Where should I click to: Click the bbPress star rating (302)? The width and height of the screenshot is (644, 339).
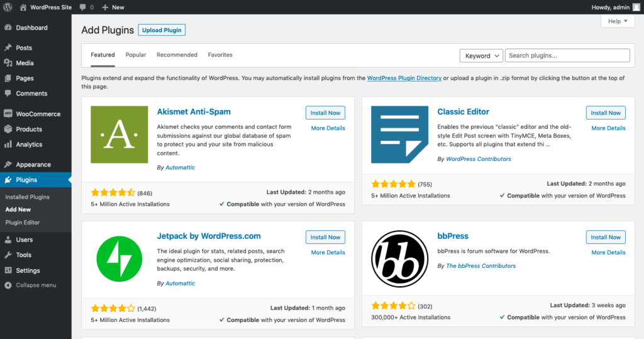(393, 306)
